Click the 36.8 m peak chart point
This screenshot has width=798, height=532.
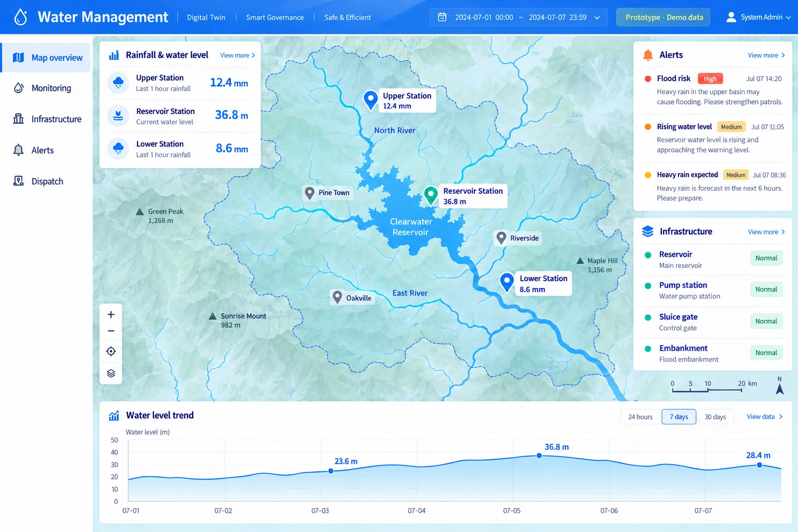pyautogui.click(x=539, y=456)
